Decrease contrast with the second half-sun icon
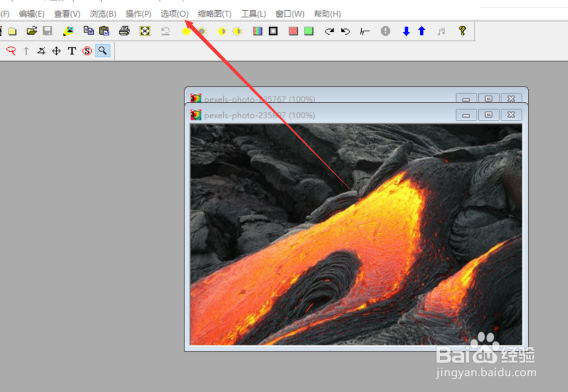 [237, 31]
